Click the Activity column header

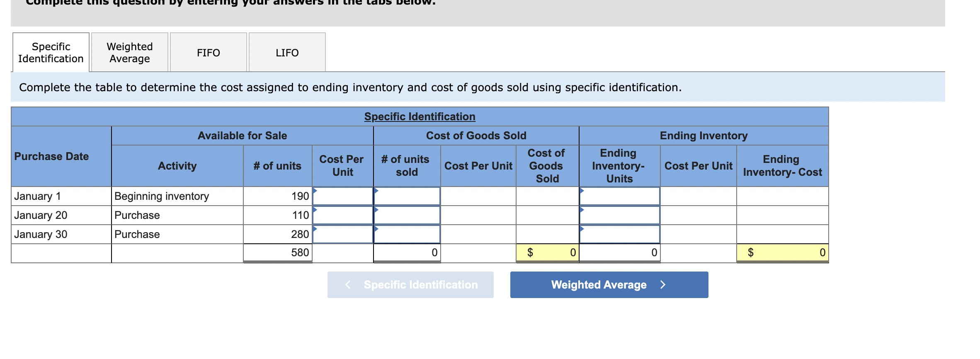177,166
